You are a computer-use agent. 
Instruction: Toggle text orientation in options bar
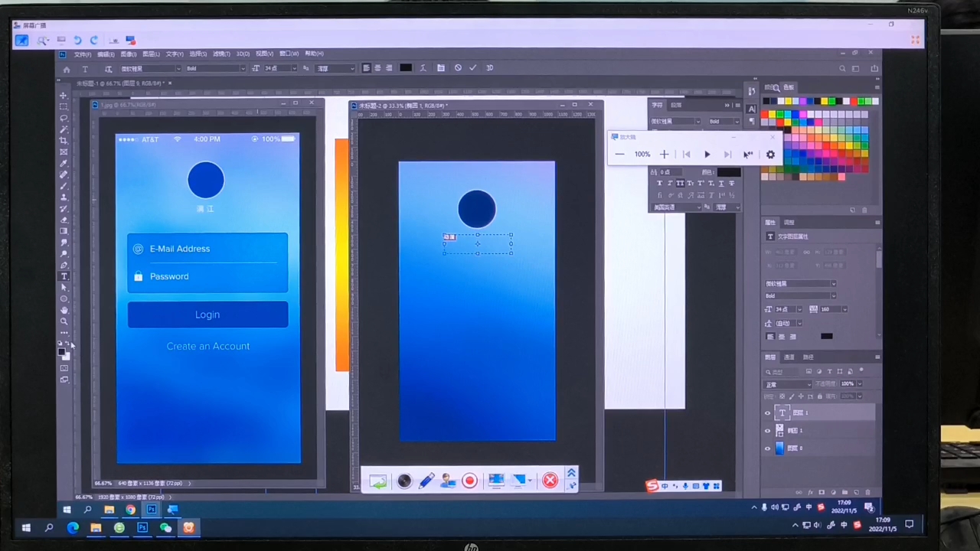(x=108, y=68)
